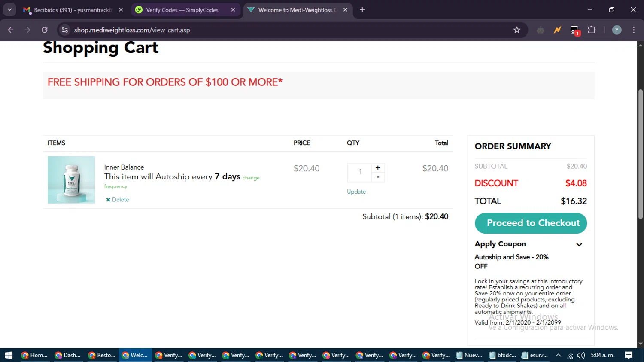
Task: Open site information icon in address bar
Action: 65,30
